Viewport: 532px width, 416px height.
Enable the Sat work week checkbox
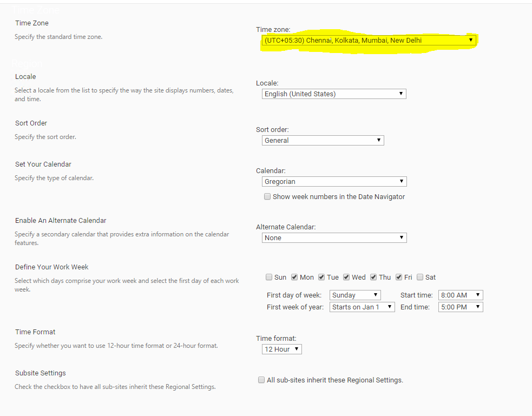pos(419,277)
